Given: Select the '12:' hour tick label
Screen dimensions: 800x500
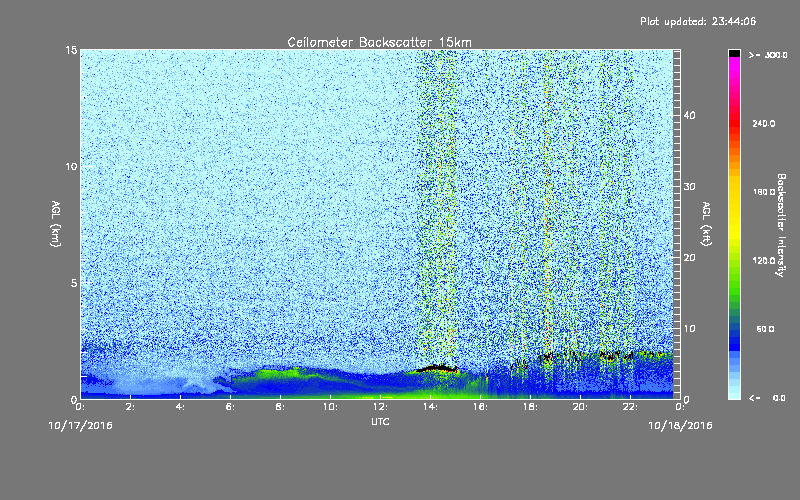Looking at the screenshot, I should 381,407.
